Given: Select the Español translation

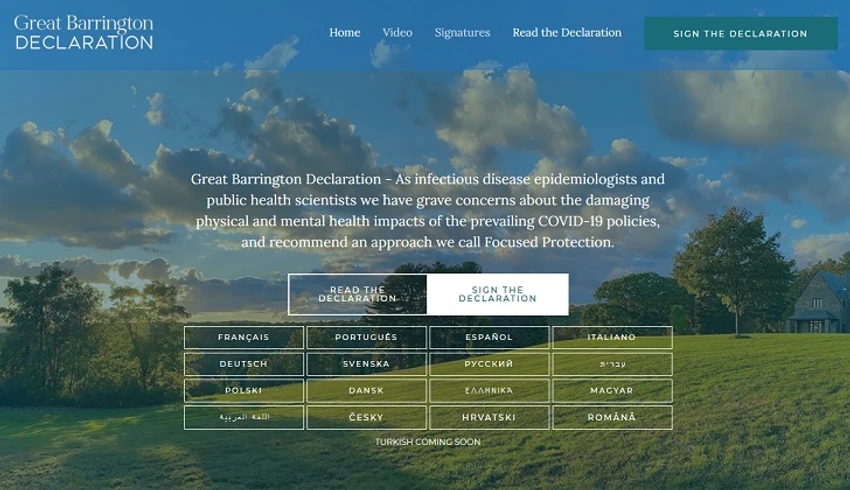Looking at the screenshot, I should coord(489,337).
